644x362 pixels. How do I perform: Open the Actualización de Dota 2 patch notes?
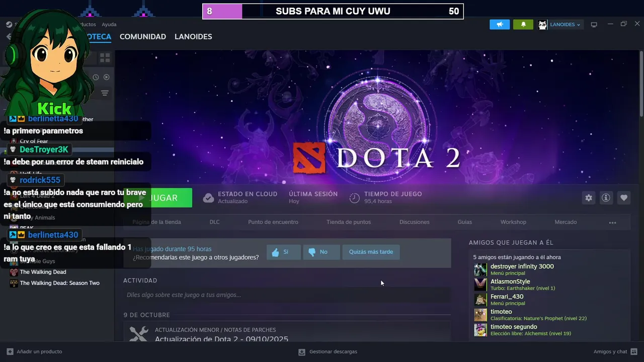point(221,339)
